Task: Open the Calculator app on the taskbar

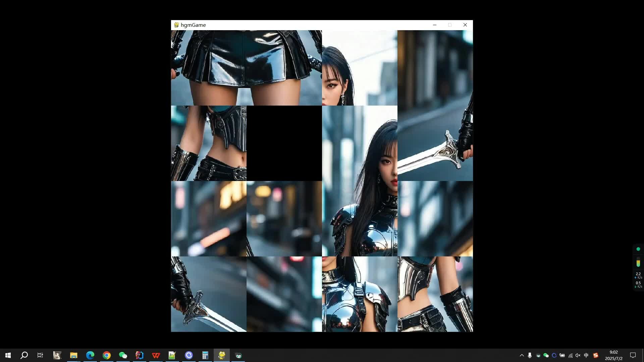Action: 205,355
